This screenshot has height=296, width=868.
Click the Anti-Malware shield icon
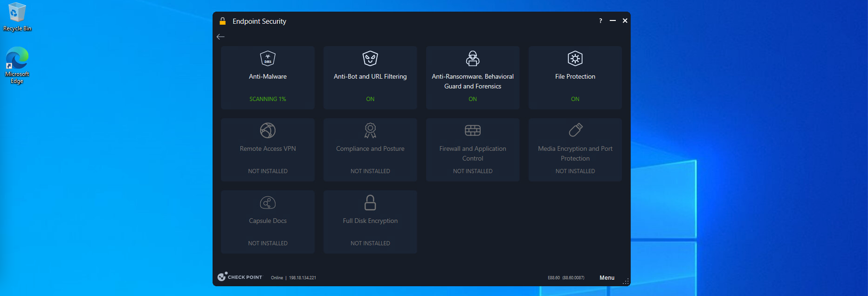coord(268,59)
